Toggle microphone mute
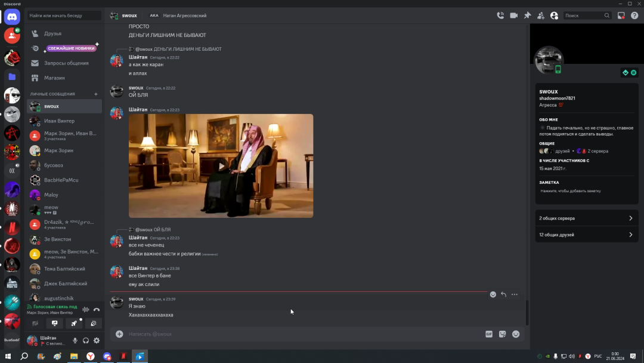Viewport: 644px width, 363px height. pos(75,340)
